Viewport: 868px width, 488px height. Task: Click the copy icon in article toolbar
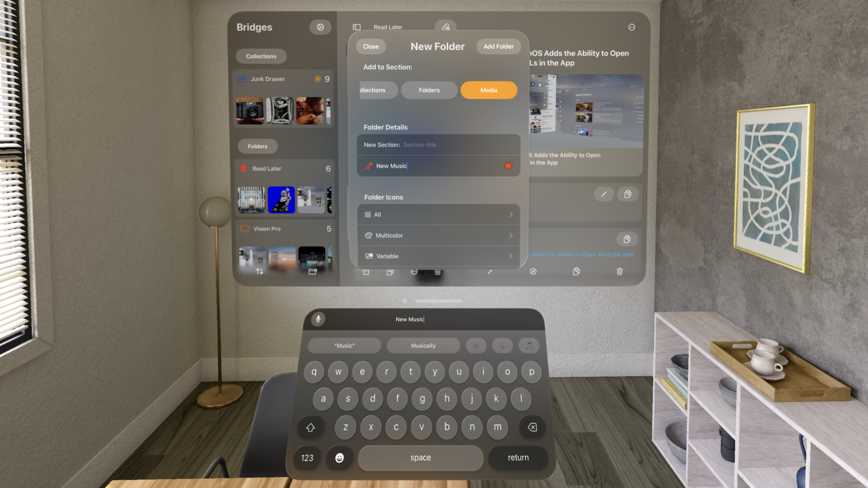coord(576,271)
